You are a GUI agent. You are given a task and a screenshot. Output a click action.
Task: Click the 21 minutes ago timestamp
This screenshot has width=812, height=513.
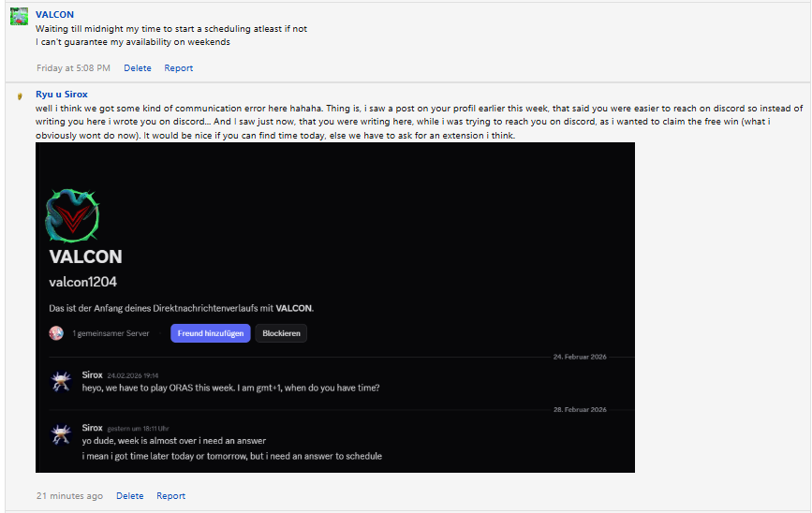coord(69,495)
